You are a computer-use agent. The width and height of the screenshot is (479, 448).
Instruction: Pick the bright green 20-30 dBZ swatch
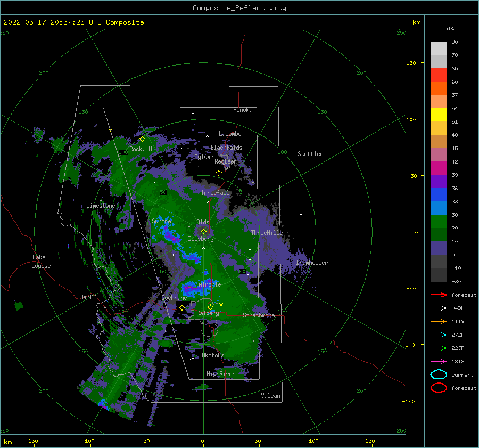[439, 222]
